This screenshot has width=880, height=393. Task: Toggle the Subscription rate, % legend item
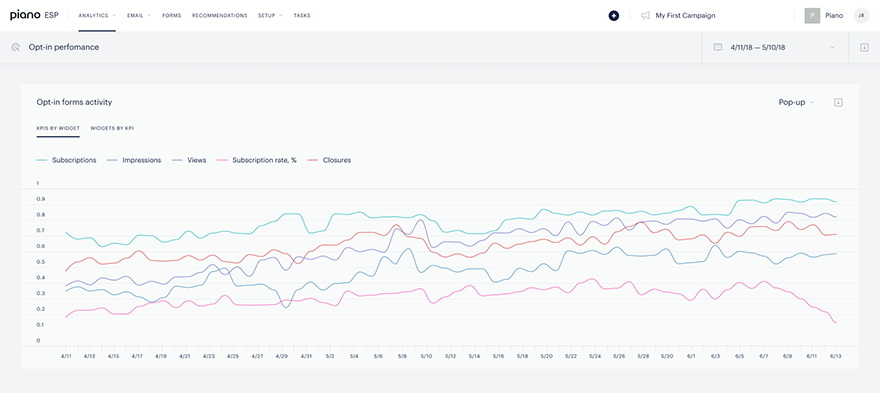pos(256,160)
